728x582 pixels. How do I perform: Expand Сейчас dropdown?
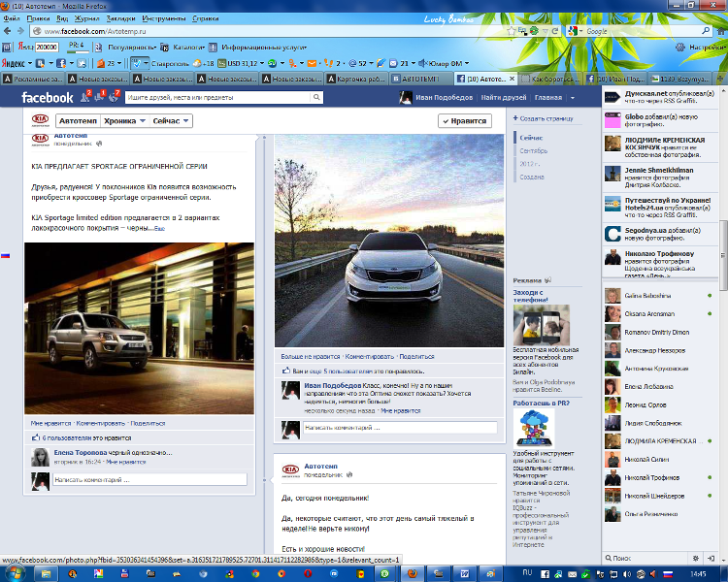tap(171, 120)
